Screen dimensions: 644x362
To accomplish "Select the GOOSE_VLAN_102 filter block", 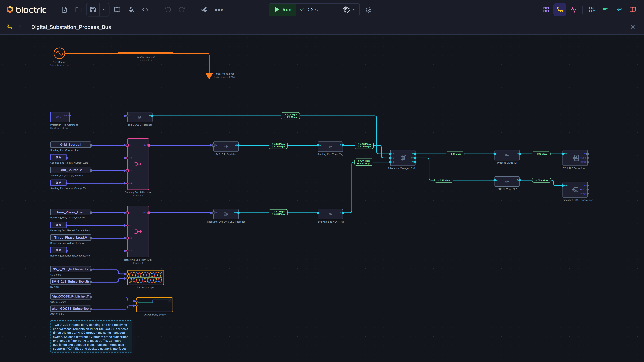I will point(507,181).
